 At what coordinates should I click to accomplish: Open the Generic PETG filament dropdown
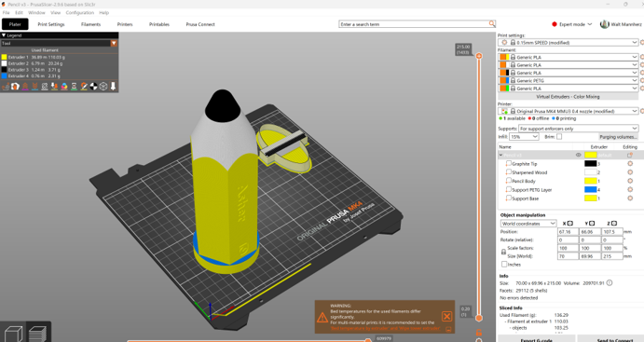click(568, 80)
